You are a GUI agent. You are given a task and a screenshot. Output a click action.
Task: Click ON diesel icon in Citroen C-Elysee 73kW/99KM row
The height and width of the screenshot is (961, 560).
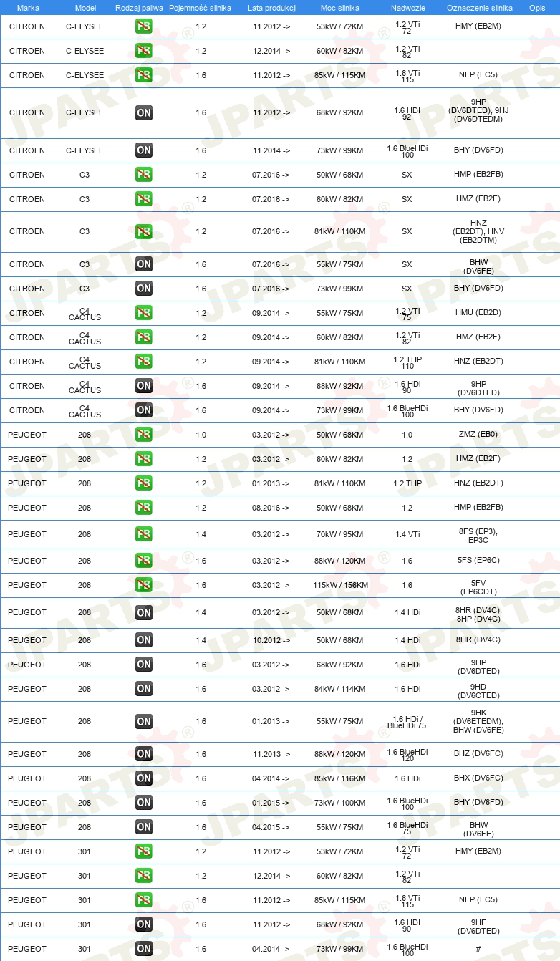click(x=144, y=150)
